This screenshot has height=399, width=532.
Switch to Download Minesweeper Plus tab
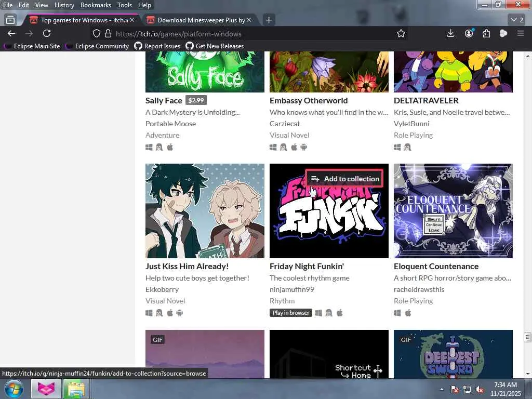[x=200, y=20]
